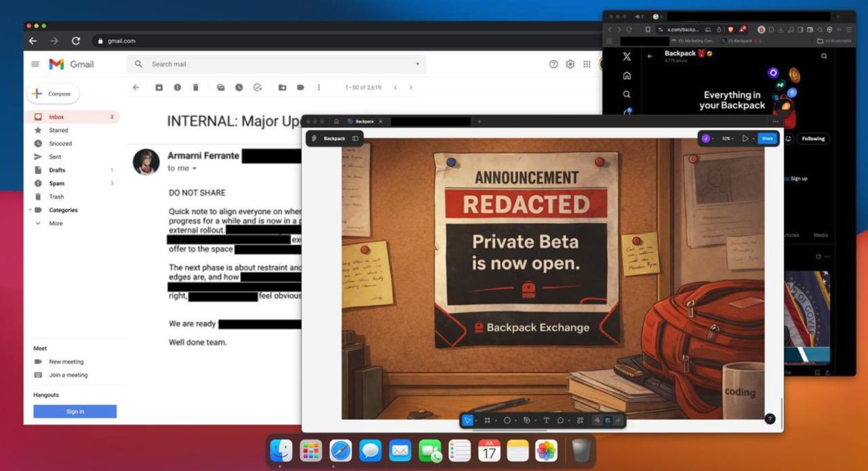Click the Share button in Figma
Image resolution: width=868 pixels, height=471 pixels.
click(767, 138)
